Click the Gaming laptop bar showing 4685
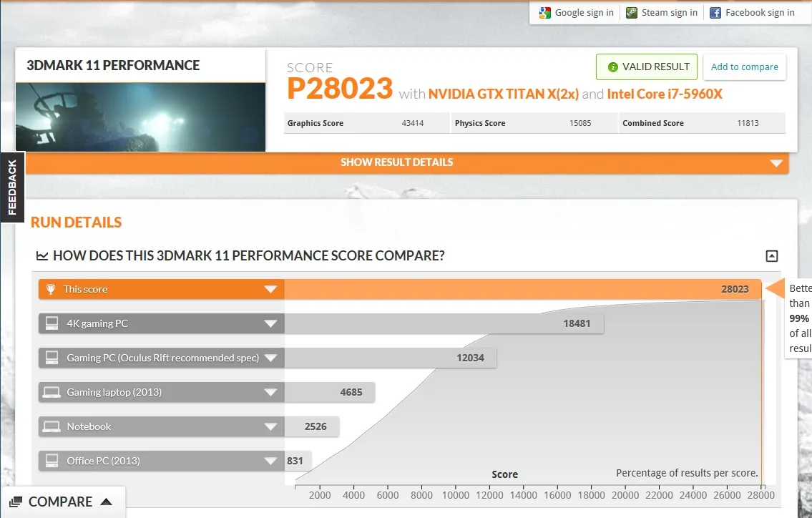The height and width of the screenshot is (518, 812). [x=329, y=392]
